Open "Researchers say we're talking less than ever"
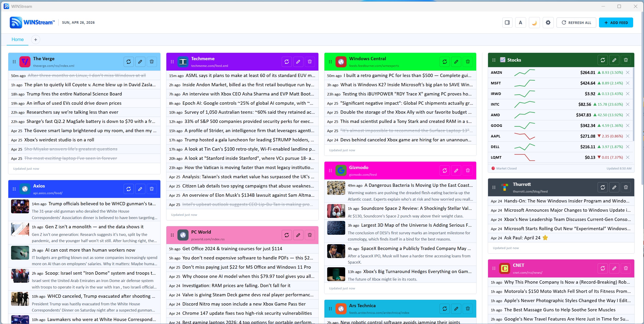644x324 pixels. point(72,112)
